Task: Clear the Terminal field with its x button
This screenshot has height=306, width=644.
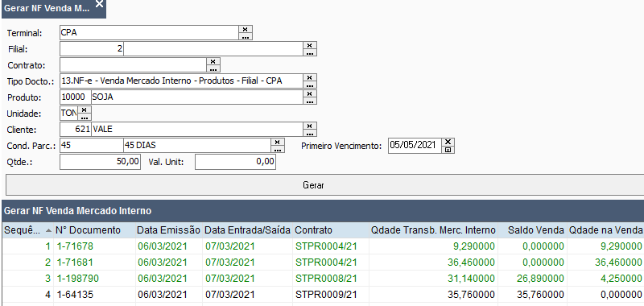Action: tap(246, 29)
